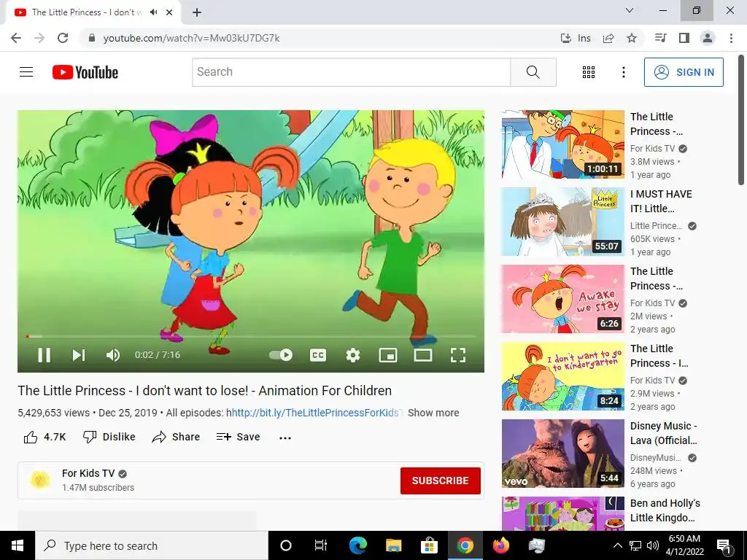Open Microsoft Store from taskbar
The width and height of the screenshot is (747, 560).
pos(429,545)
